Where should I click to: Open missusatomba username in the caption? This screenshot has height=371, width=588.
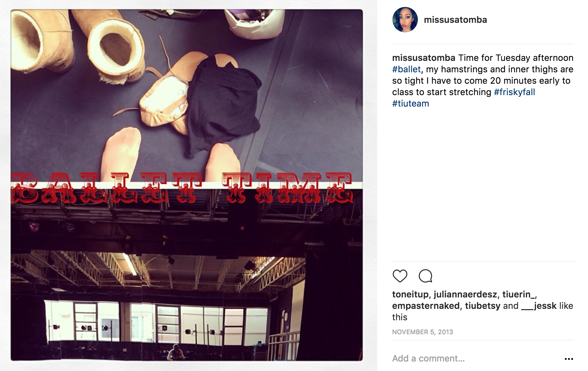[x=424, y=58]
